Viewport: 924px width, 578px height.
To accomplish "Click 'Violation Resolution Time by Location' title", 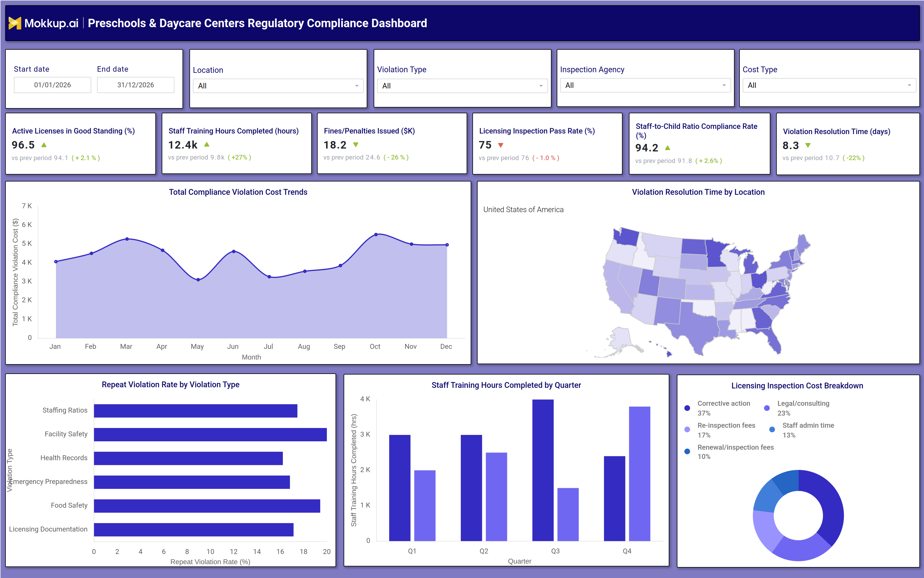I will click(x=698, y=192).
